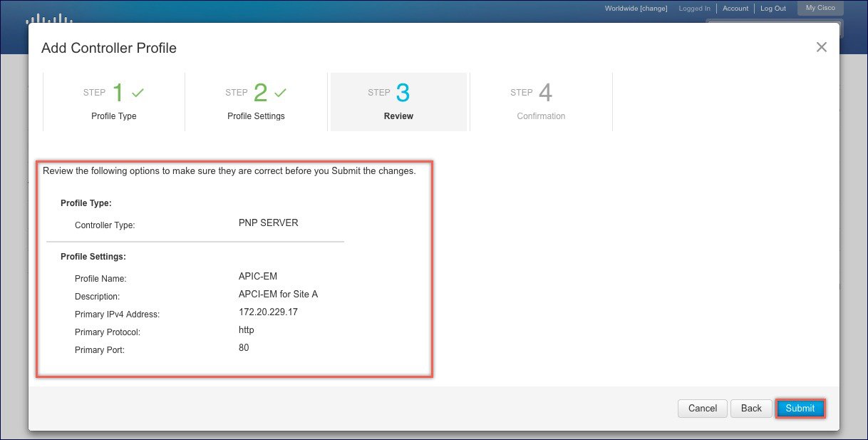This screenshot has width=868, height=440.
Task: Select Step 2 Profile Settings tab
Action: 257,102
